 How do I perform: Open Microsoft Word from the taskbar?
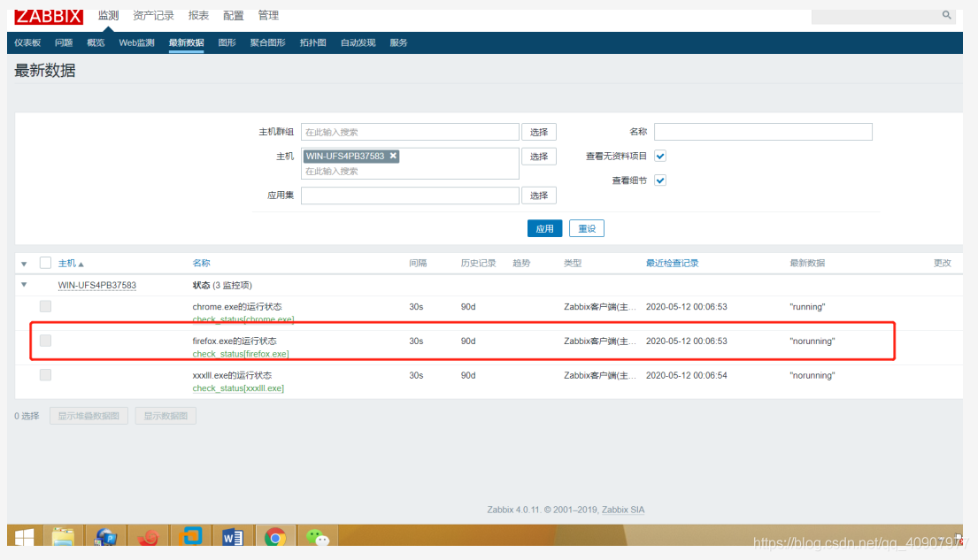[233, 538]
